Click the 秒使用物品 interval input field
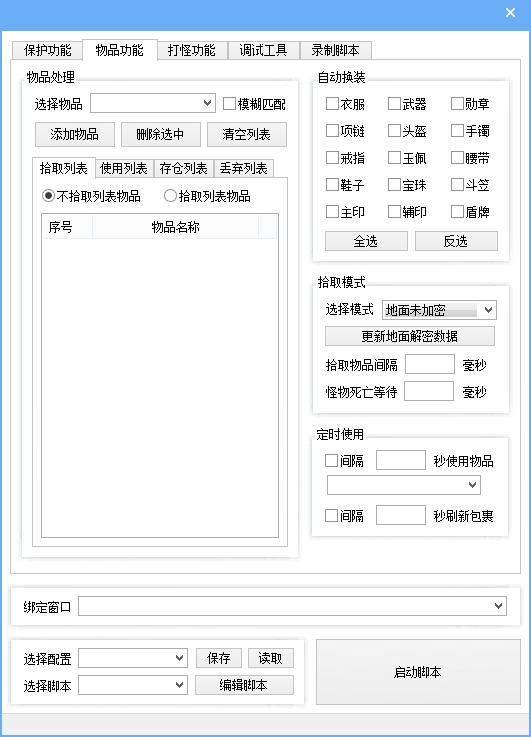531x737 pixels. tap(401, 460)
